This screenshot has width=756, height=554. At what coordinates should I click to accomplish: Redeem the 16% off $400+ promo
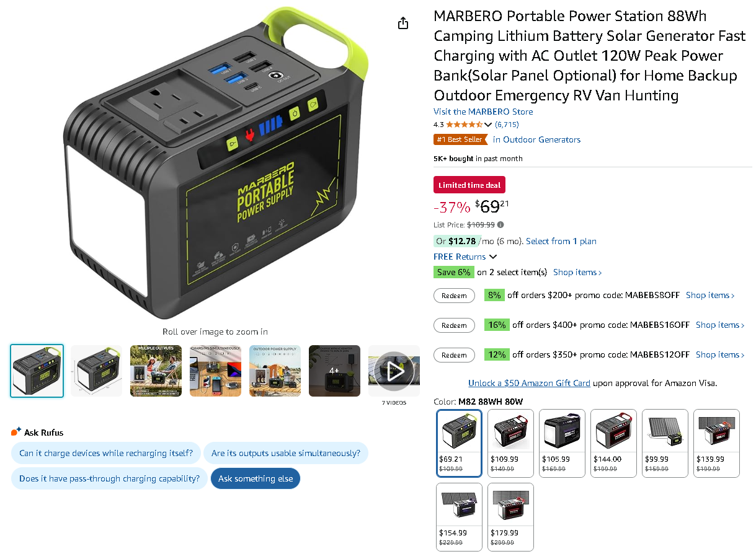tap(454, 325)
